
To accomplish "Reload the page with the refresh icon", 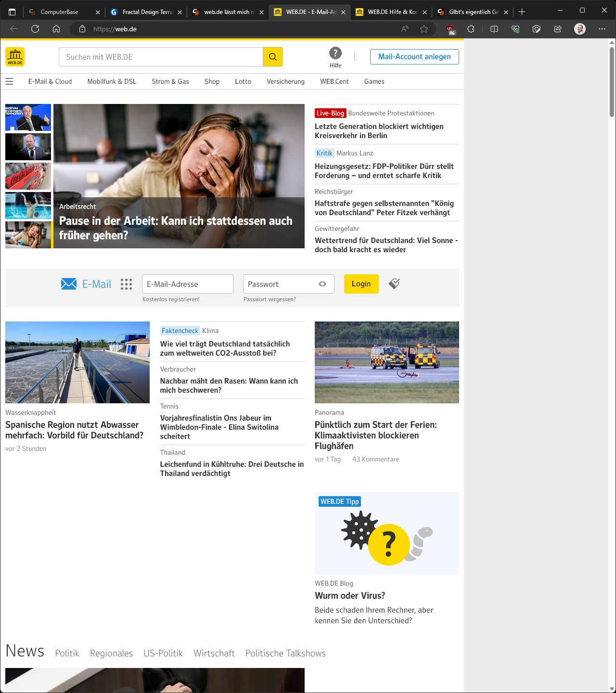I will click(x=35, y=29).
